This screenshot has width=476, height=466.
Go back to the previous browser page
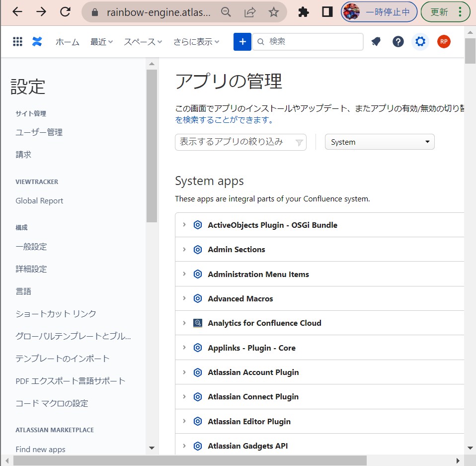pos(17,12)
